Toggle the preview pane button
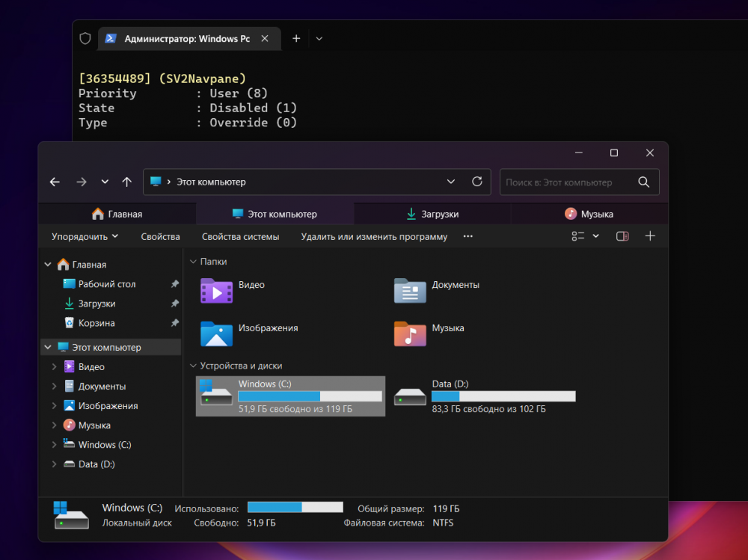Image resolution: width=748 pixels, height=560 pixels. (622, 236)
